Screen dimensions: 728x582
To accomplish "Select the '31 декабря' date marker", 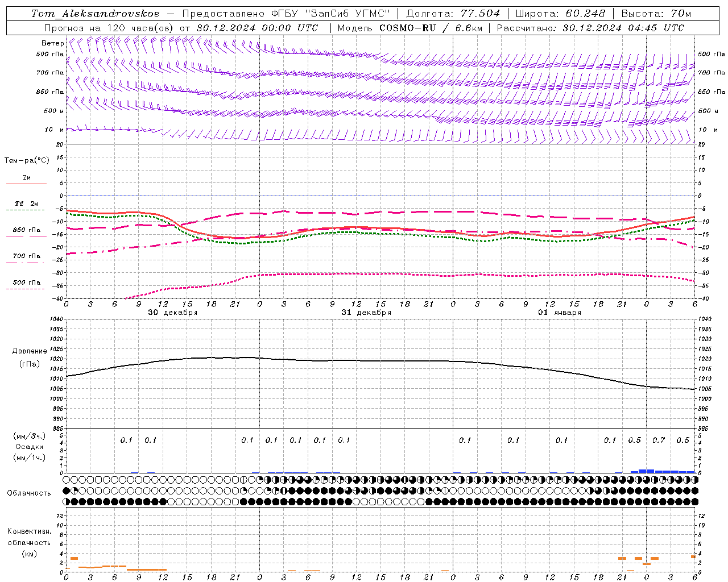I will (366, 313).
